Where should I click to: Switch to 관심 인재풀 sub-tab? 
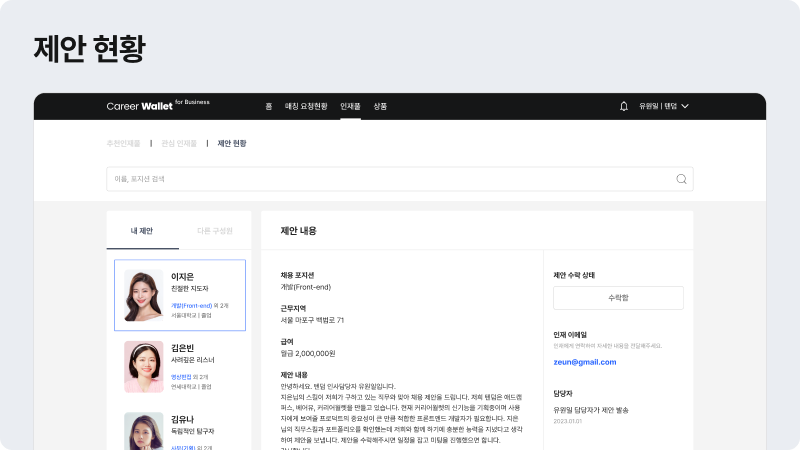(x=179, y=143)
